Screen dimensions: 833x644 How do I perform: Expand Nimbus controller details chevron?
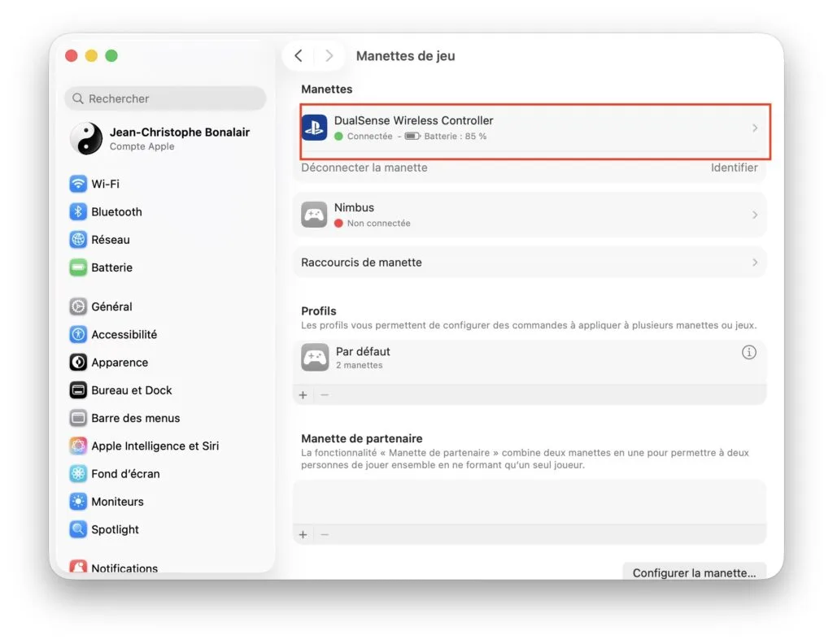(x=755, y=215)
